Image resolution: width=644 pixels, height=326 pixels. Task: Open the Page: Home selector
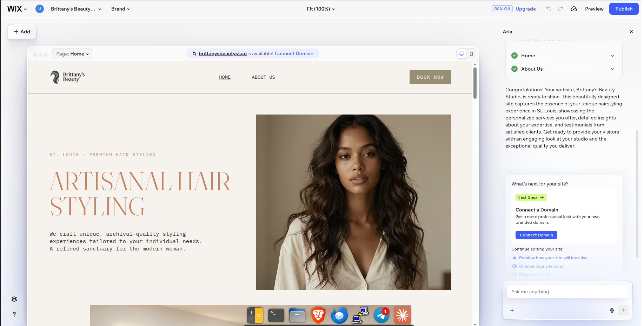pyautogui.click(x=72, y=54)
